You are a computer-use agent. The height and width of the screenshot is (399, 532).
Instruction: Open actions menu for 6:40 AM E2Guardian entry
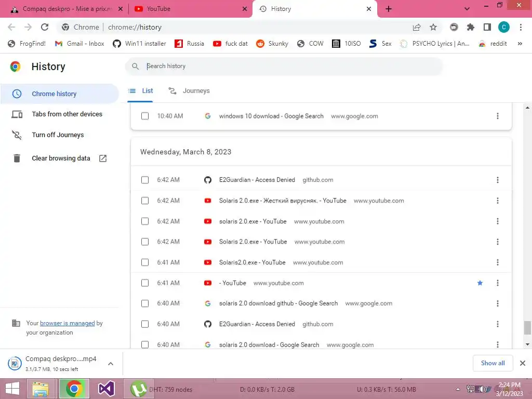[x=497, y=324]
